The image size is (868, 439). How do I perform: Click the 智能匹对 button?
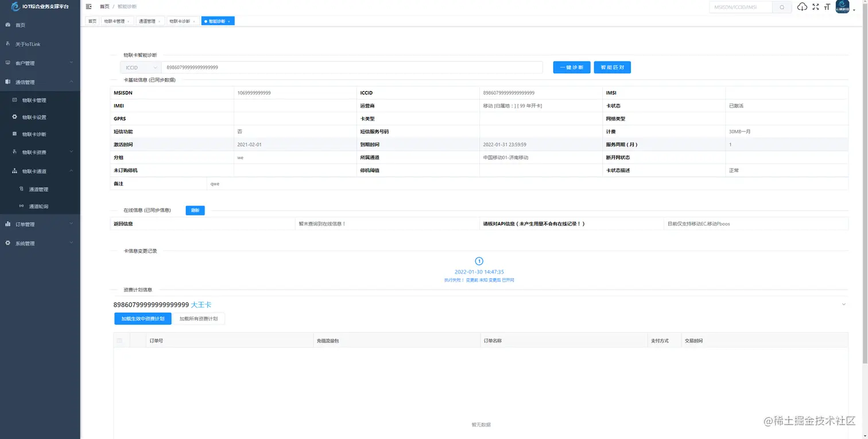613,67
